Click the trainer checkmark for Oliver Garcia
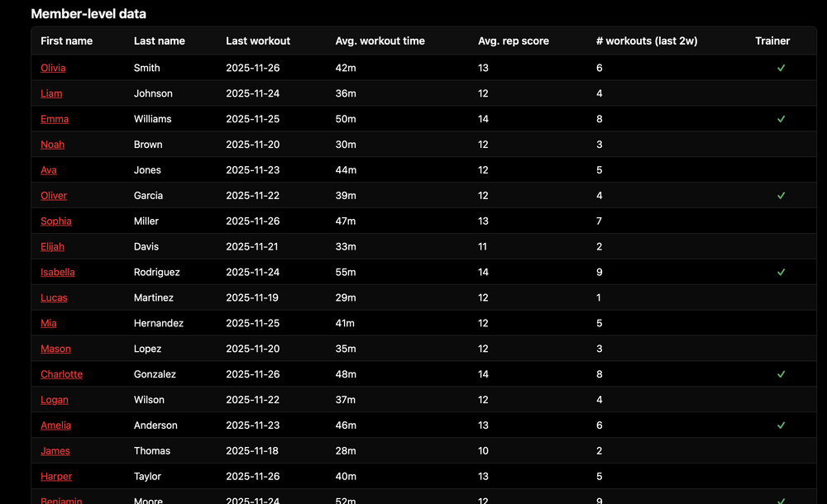Viewport: 827px width, 504px height. coord(781,196)
